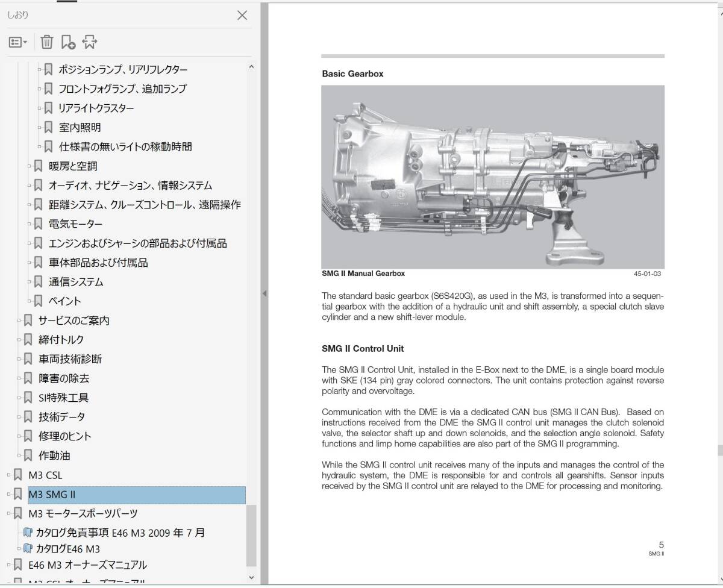Image resolution: width=723 pixels, height=588 pixels.
Task: Click the SMG II Control Unit heading
Action: click(x=363, y=348)
